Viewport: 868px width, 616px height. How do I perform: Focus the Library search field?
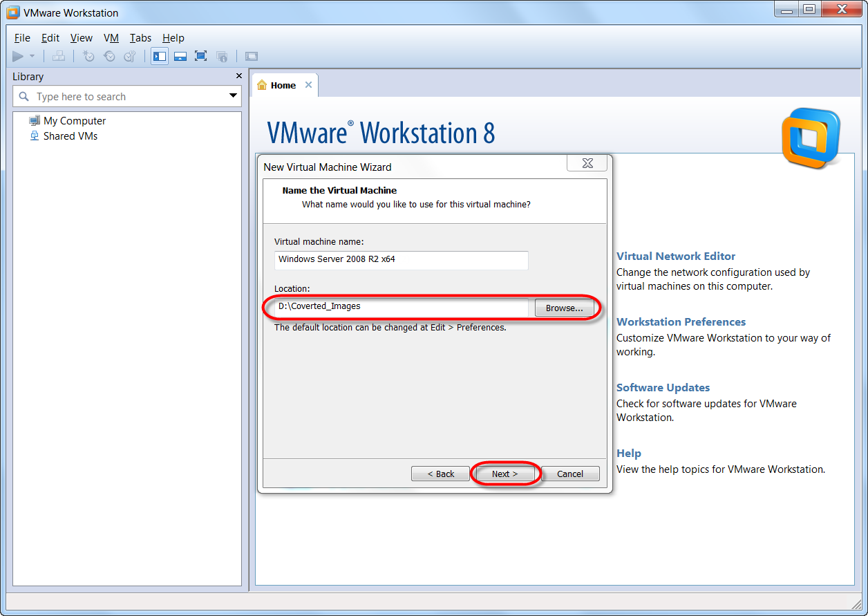click(x=127, y=97)
